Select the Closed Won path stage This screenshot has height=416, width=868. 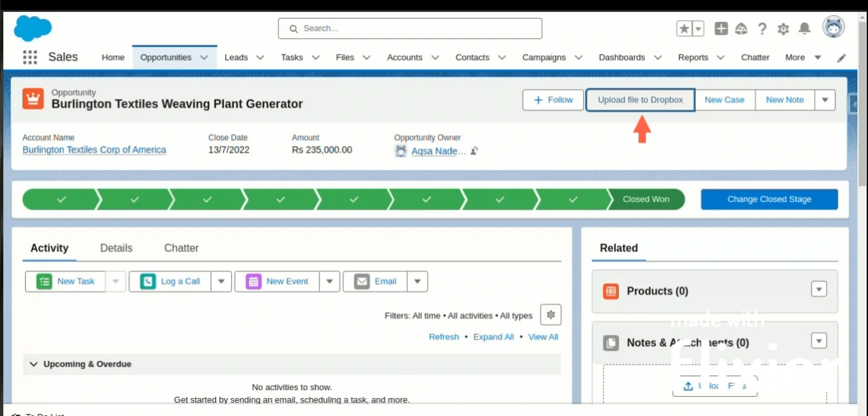(646, 199)
